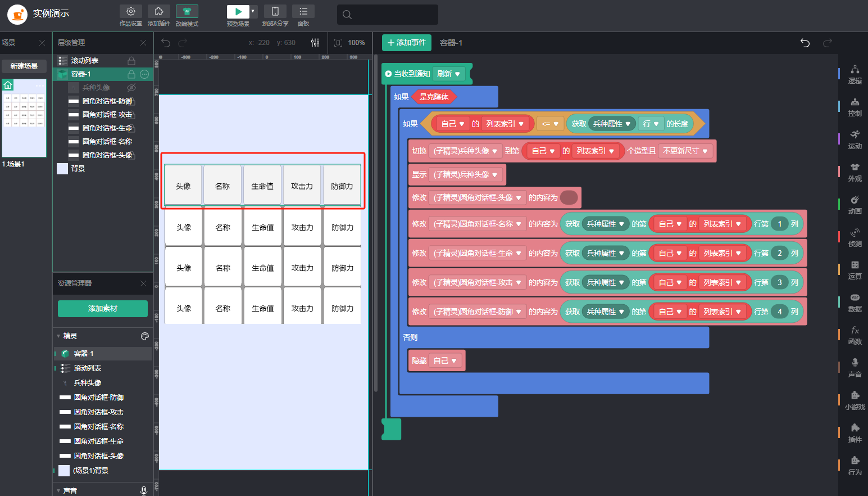Open the animation (动画) block category
This screenshot has width=868, height=496.
[855, 205]
